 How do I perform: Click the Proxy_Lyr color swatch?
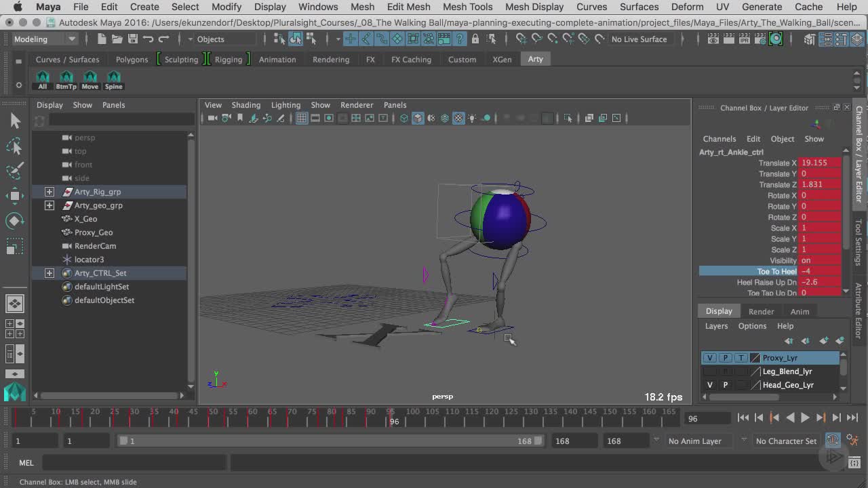(755, 358)
